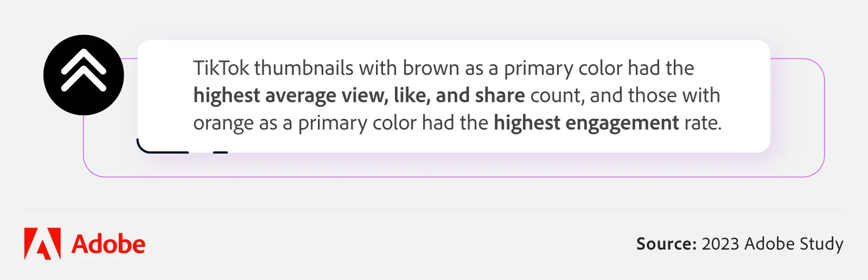Click the bold phrase "highest average view, like, and share"
This screenshot has width=868, height=280.
click(x=359, y=96)
